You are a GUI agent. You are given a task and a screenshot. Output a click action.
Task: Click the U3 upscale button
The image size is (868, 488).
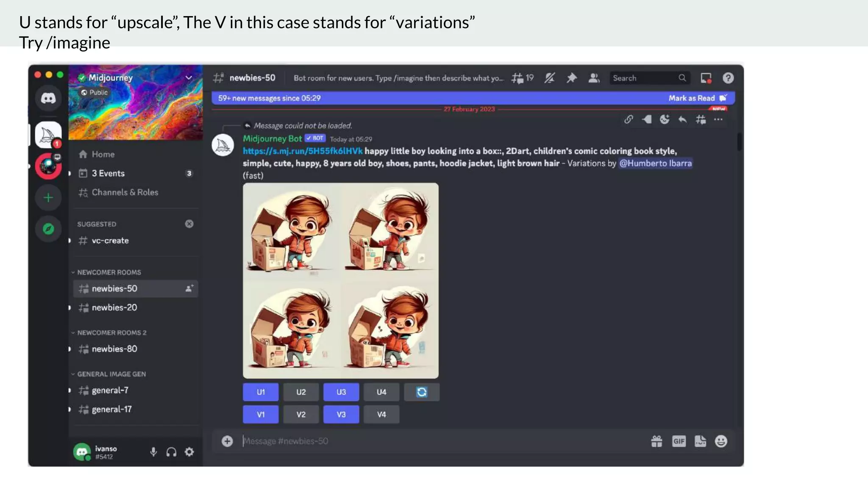pos(341,392)
